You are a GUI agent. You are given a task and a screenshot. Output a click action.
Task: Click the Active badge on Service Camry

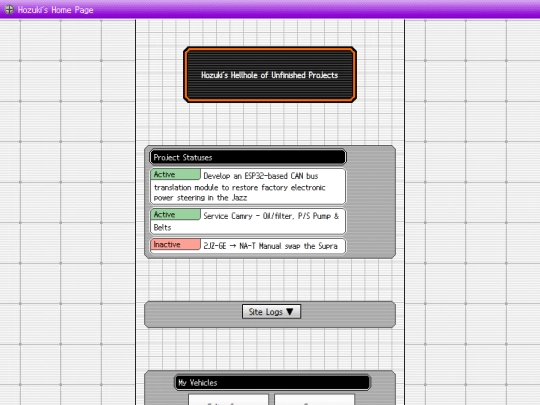(175, 214)
